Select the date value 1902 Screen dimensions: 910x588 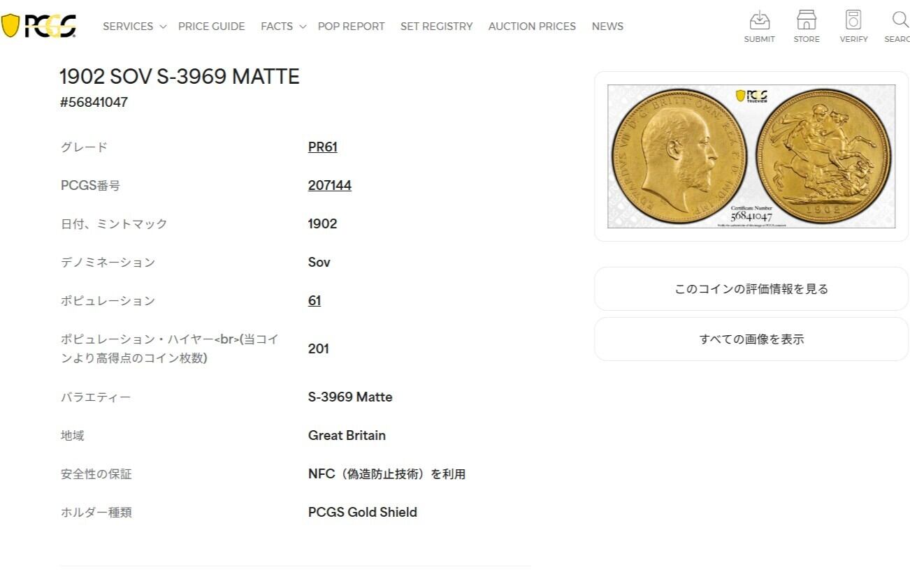323,223
